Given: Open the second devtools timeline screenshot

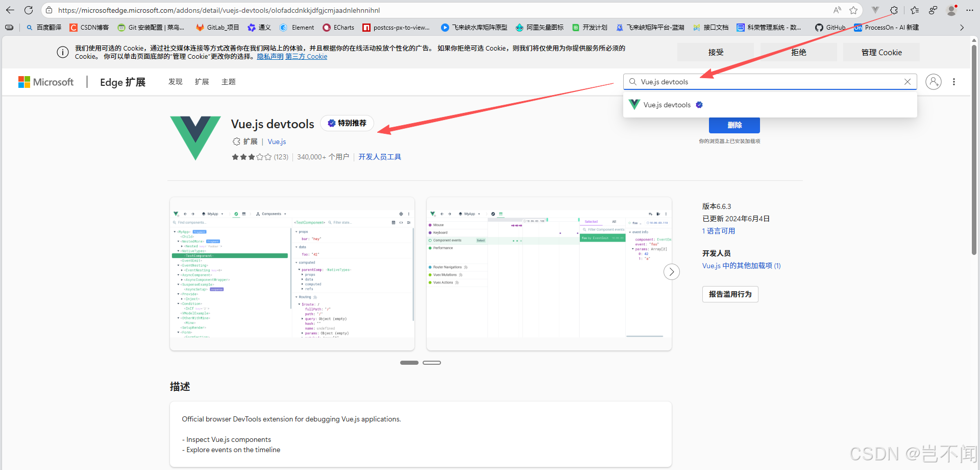Looking at the screenshot, I should (x=549, y=274).
